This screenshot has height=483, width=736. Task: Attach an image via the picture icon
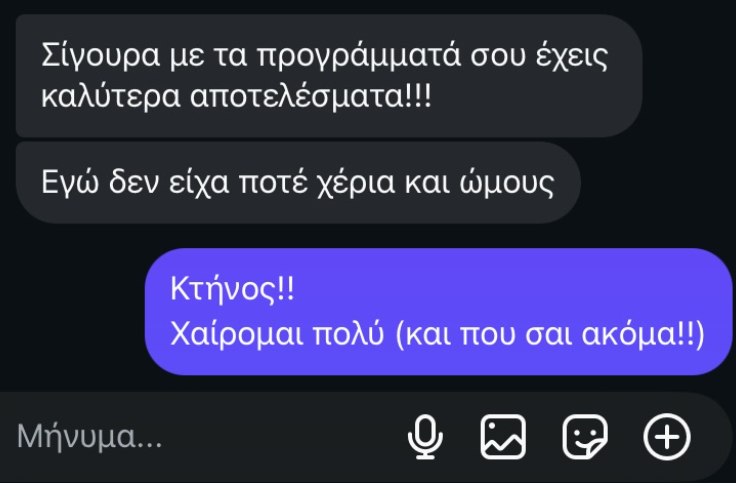503,437
